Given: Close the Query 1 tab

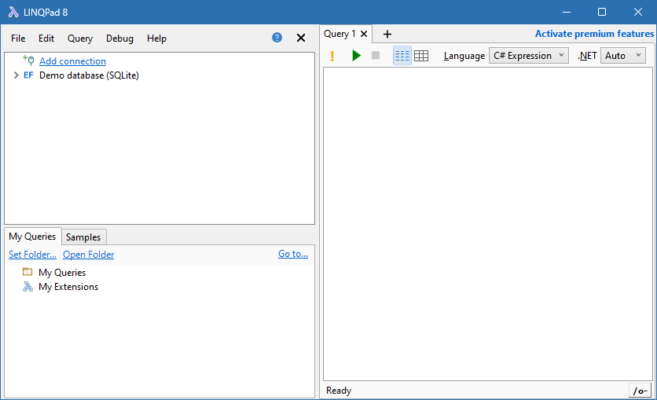Looking at the screenshot, I should (364, 34).
